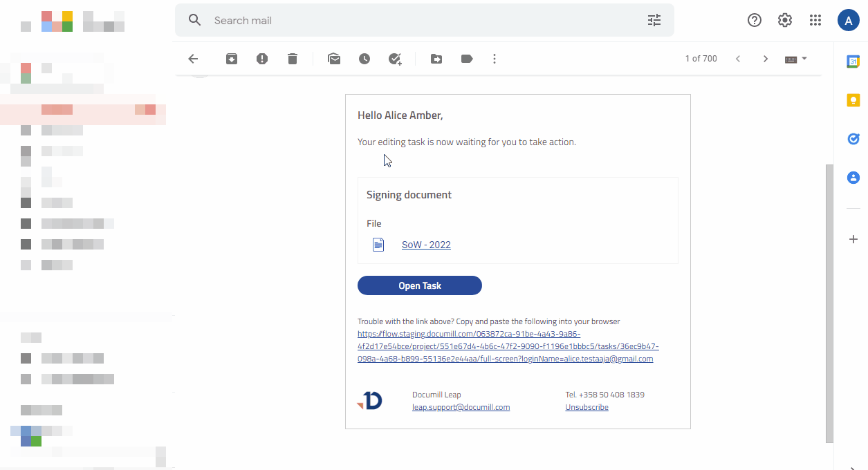Open search filter options
868x470 pixels.
pos(654,20)
